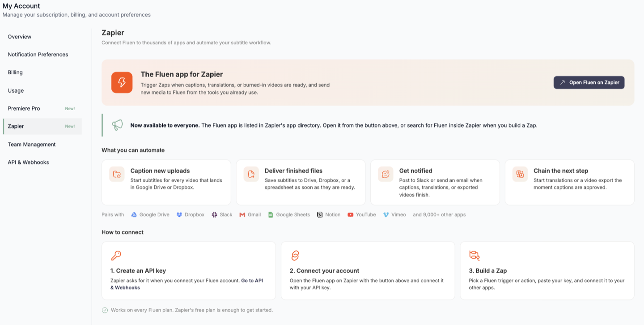
Task: Click the Chain the next step card title
Action: coord(561,171)
